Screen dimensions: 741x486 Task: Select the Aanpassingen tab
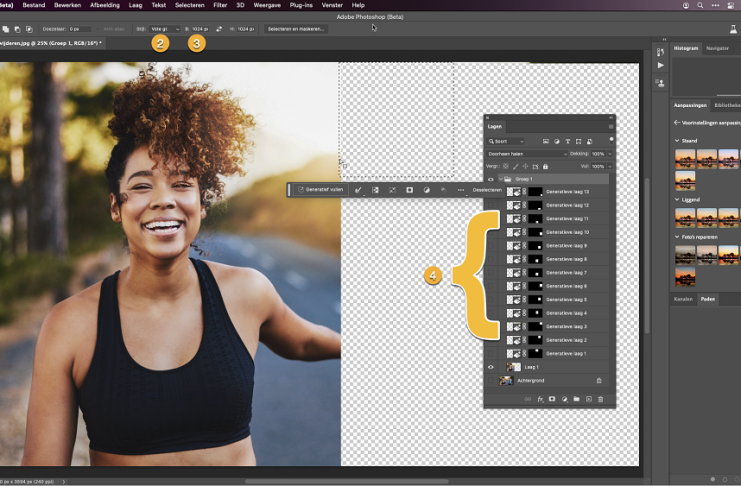tap(690, 105)
